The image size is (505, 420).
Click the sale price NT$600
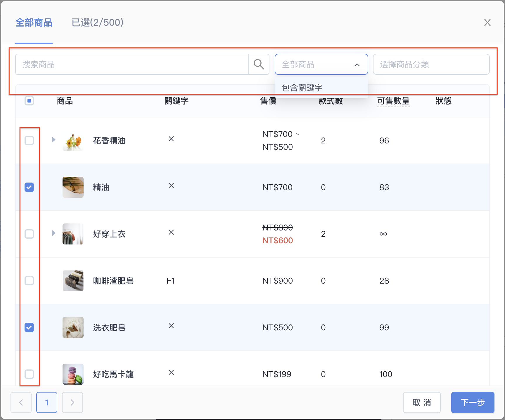pyautogui.click(x=278, y=240)
